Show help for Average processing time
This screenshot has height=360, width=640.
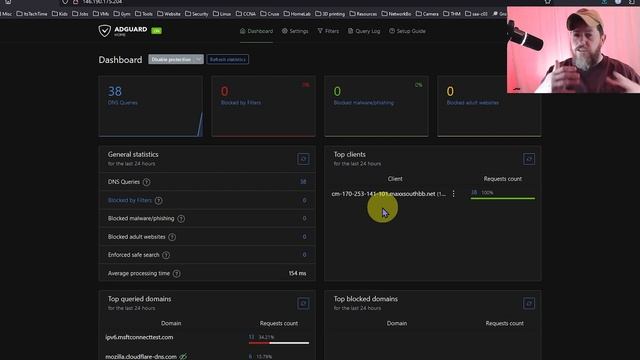click(177, 273)
